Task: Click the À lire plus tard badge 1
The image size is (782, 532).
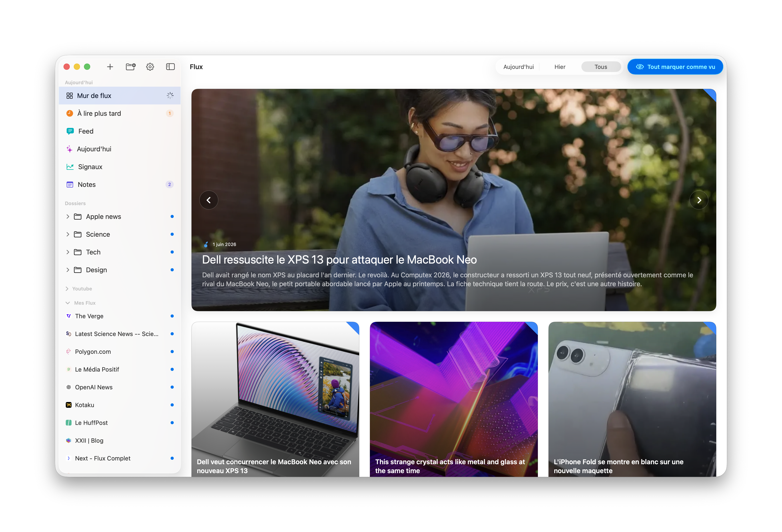Action: pyautogui.click(x=170, y=113)
